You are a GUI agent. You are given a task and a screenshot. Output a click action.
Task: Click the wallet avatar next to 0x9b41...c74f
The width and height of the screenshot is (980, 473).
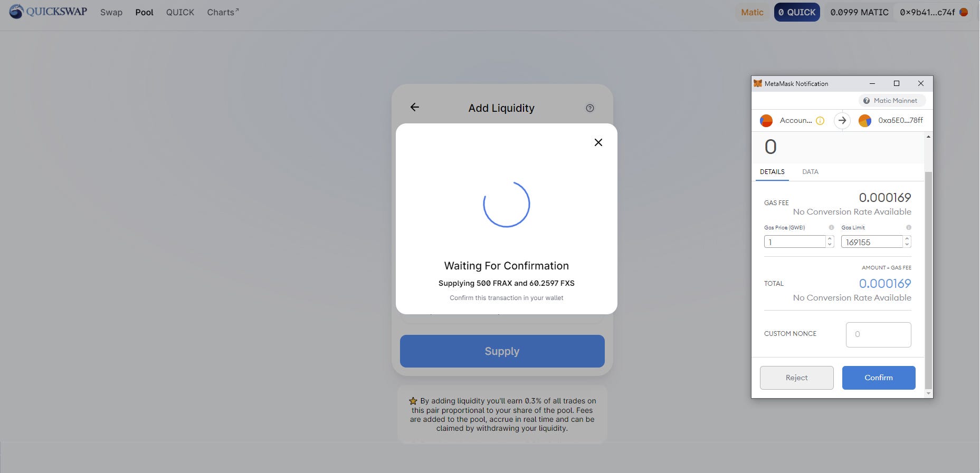pyautogui.click(x=964, y=12)
